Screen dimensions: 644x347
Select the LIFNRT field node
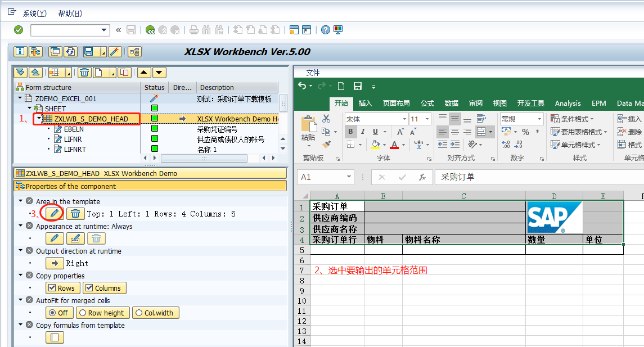[x=75, y=149]
